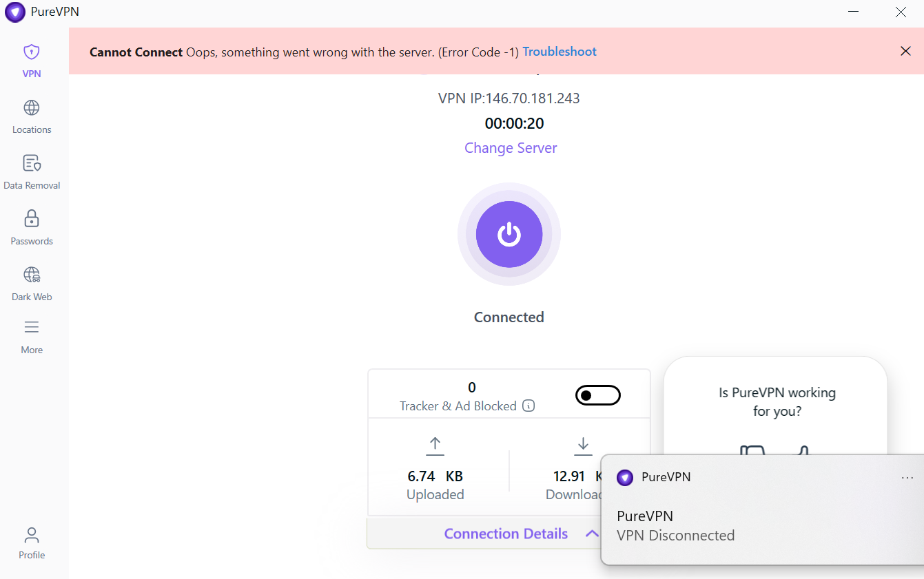Viewport: 924px width, 579px height.
Task: Click the Connected status label
Action: coord(509,317)
